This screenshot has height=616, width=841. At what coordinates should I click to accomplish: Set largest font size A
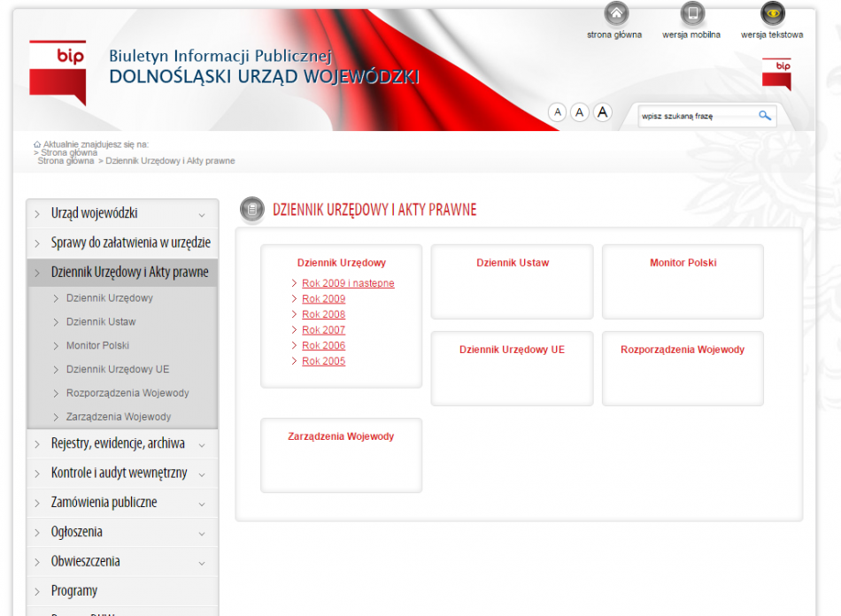[x=602, y=112]
